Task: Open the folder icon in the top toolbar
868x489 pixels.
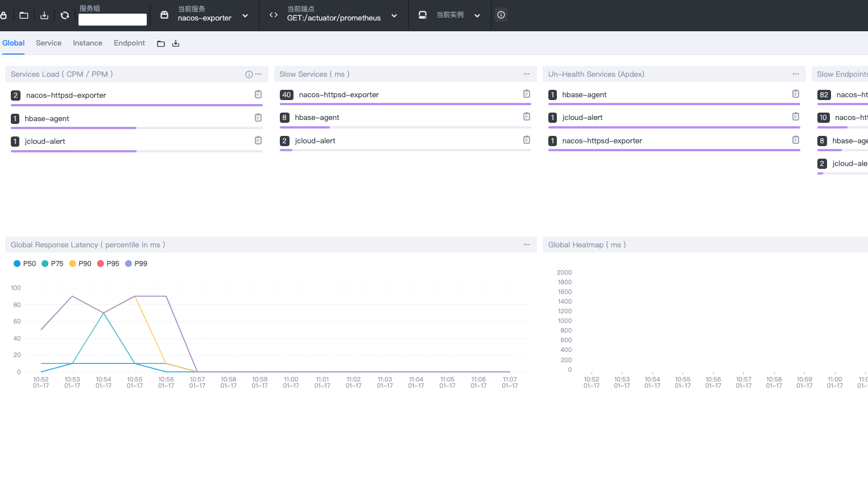Action: tap(24, 15)
